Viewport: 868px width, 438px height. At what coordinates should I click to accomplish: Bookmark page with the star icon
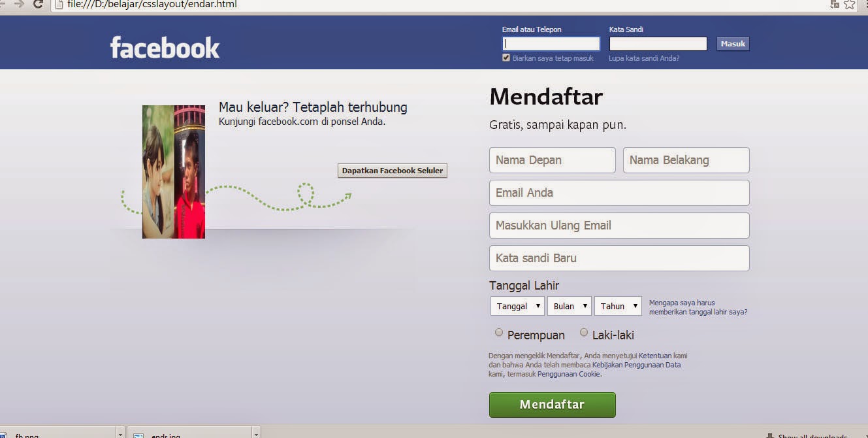point(849,5)
